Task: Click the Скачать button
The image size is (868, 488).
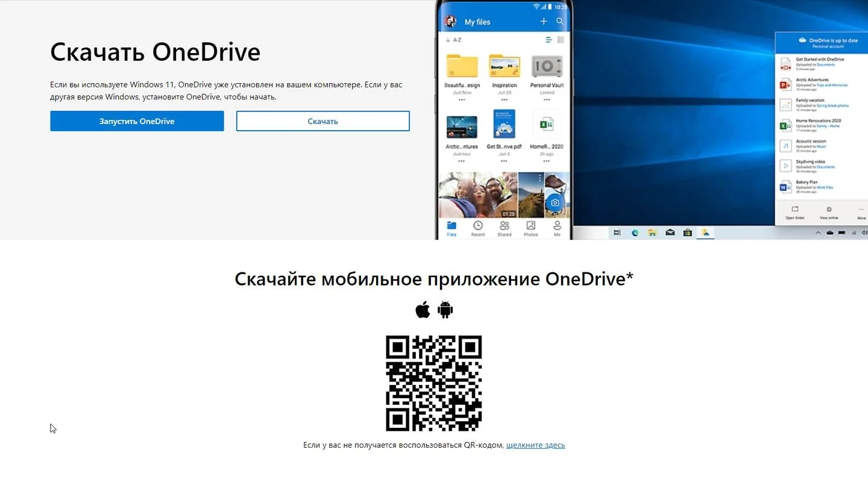Action: pyautogui.click(x=322, y=121)
